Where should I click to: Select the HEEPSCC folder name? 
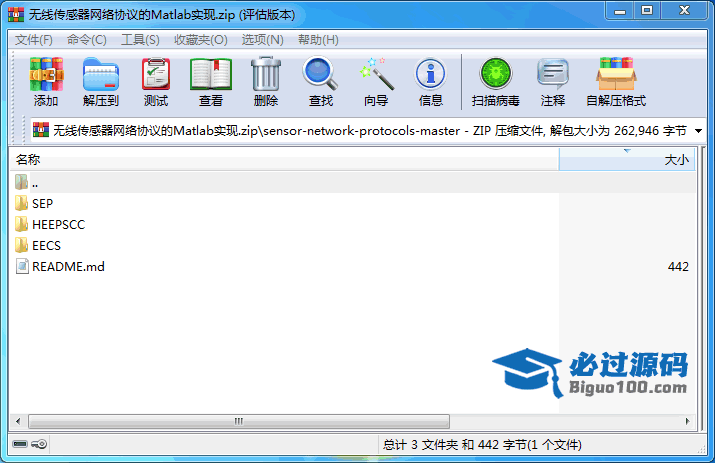58,224
